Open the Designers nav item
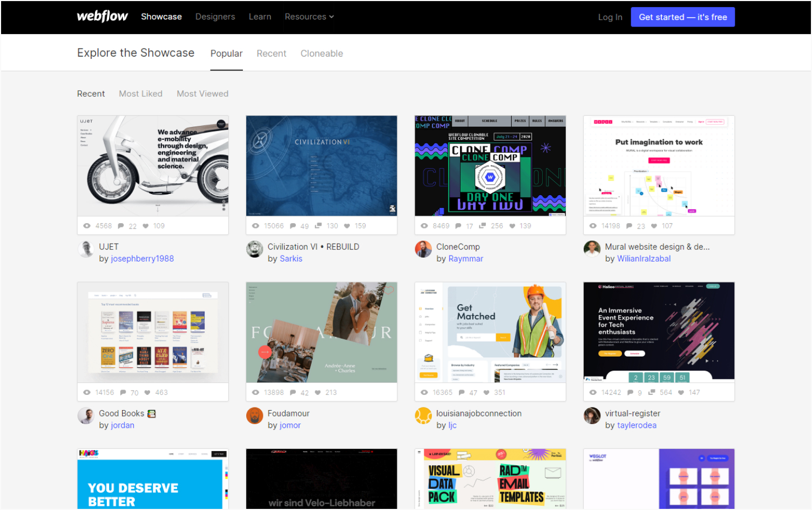Viewport: 812px width, 510px height. 215,17
